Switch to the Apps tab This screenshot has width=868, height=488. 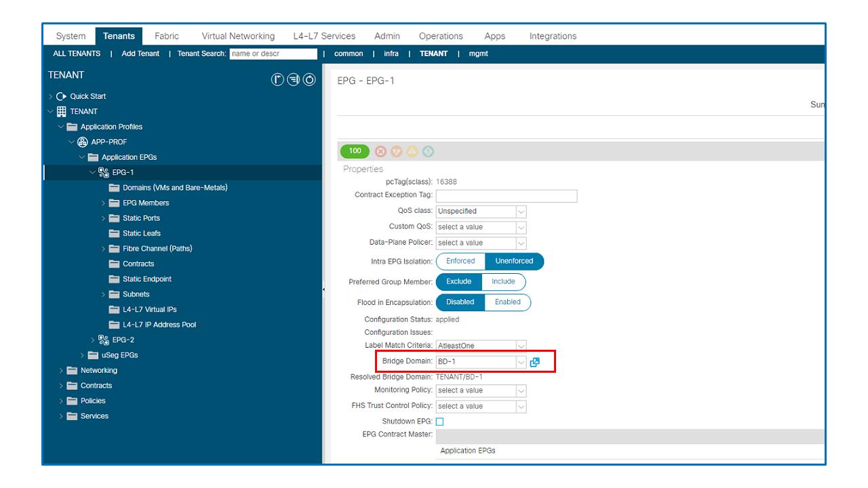(495, 36)
